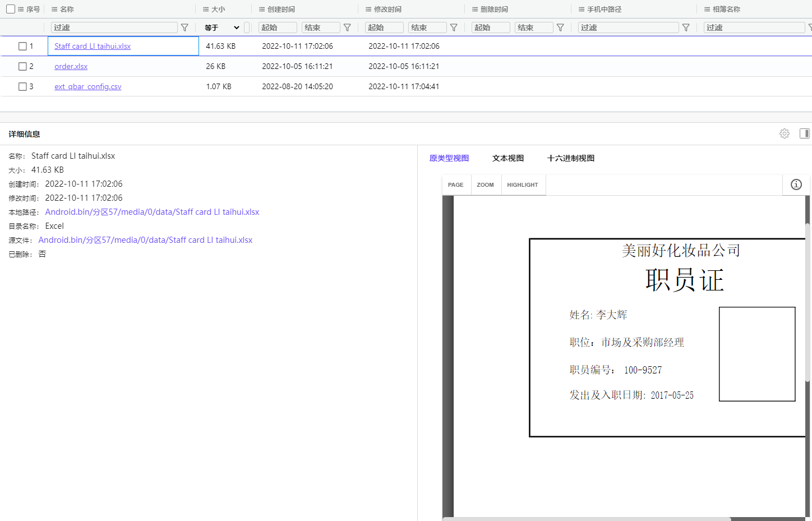Switch to the 文本视图 tab
The height and width of the screenshot is (521, 812).
[x=507, y=158]
